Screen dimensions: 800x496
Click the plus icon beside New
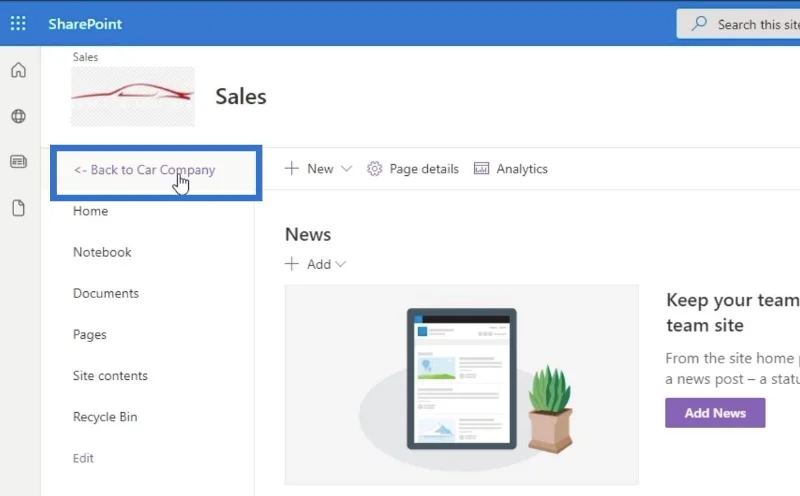pyautogui.click(x=292, y=168)
